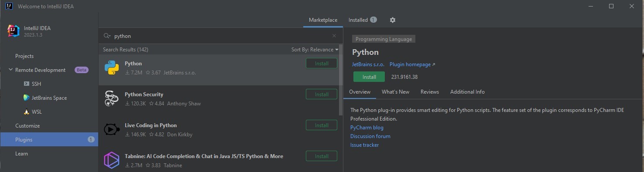Open the JetBrains s.r.o. vendor link
The image size is (644, 172).
point(368,64)
